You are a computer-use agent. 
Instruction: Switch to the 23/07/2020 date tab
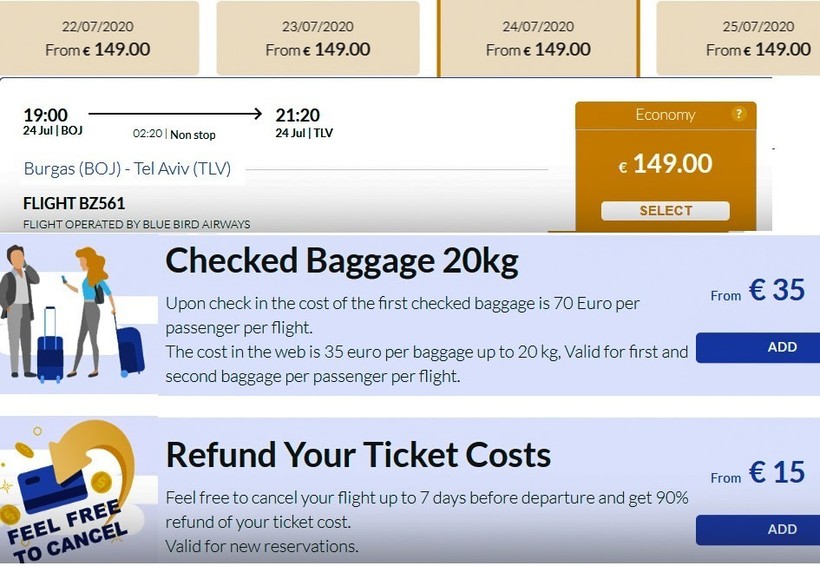click(x=318, y=38)
